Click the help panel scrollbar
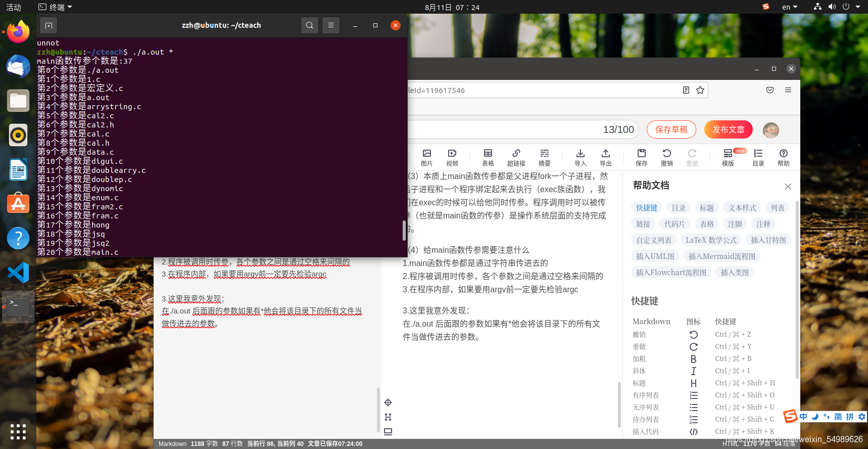Image resolution: width=868 pixels, height=449 pixels. click(x=797, y=289)
